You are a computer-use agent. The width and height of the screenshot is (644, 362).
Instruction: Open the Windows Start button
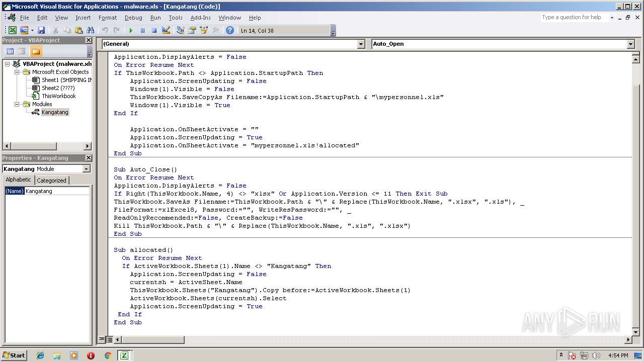pyautogui.click(x=14, y=355)
